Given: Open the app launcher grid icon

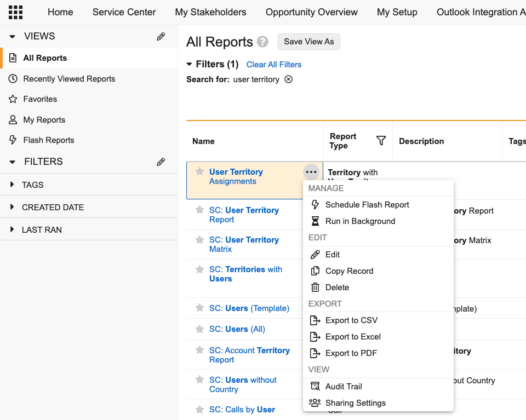Looking at the screenshot, I should (x=16, y=12).
